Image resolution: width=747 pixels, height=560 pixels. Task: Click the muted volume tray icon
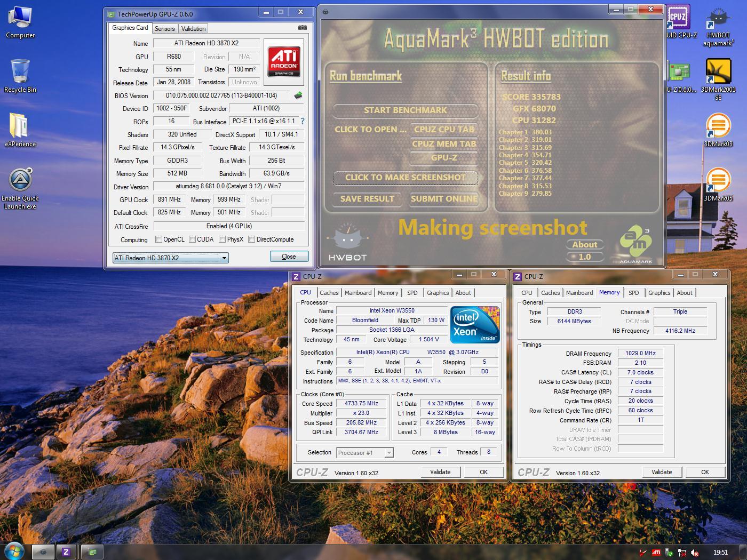pos(695,553)
